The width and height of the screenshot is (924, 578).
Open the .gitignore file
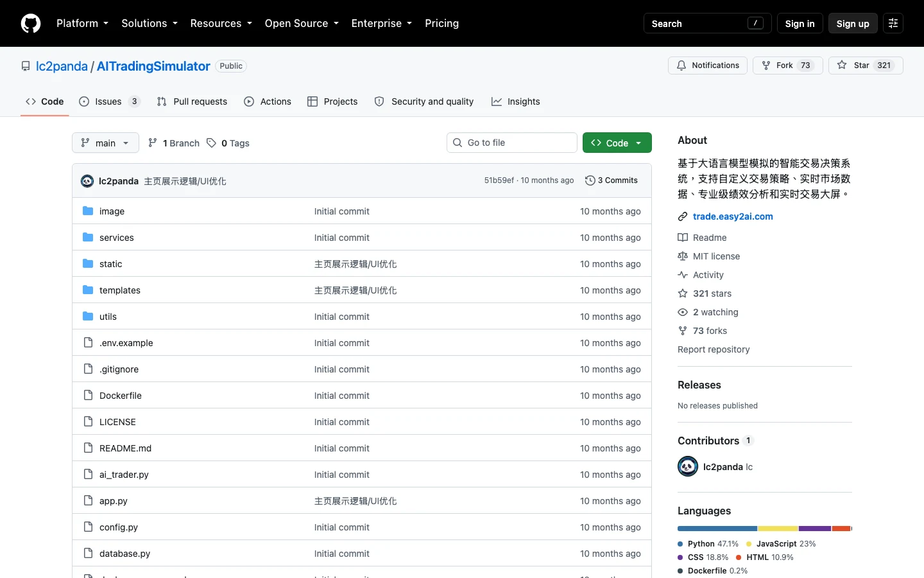point(119,369)
